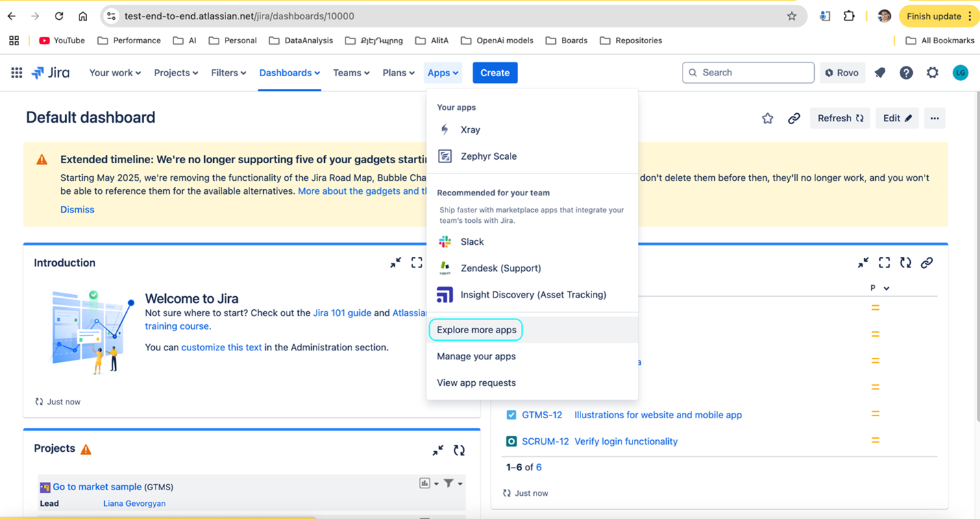Open the Projects gadget filter dropdown
This screenshot has height=519, width=980.
[454, 483]
